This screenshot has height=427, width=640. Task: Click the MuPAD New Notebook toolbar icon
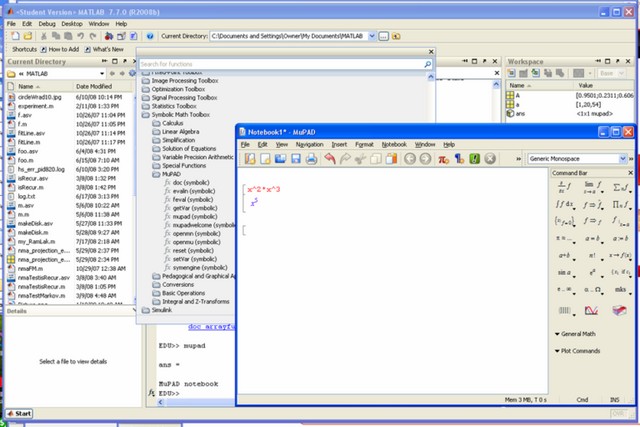pyautogui.click(x=265, y=159)
